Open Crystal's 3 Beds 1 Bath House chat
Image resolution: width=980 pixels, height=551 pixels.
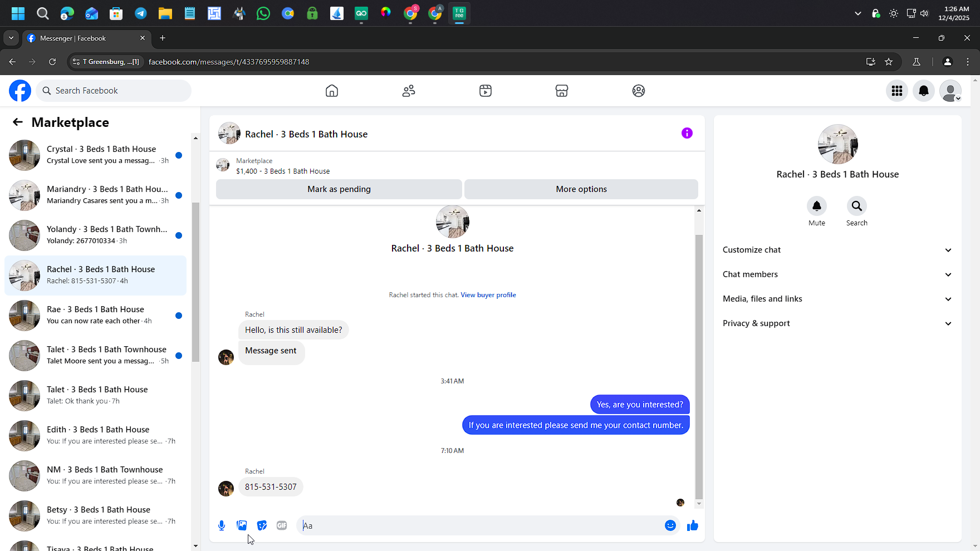click(x=96, y=155)
